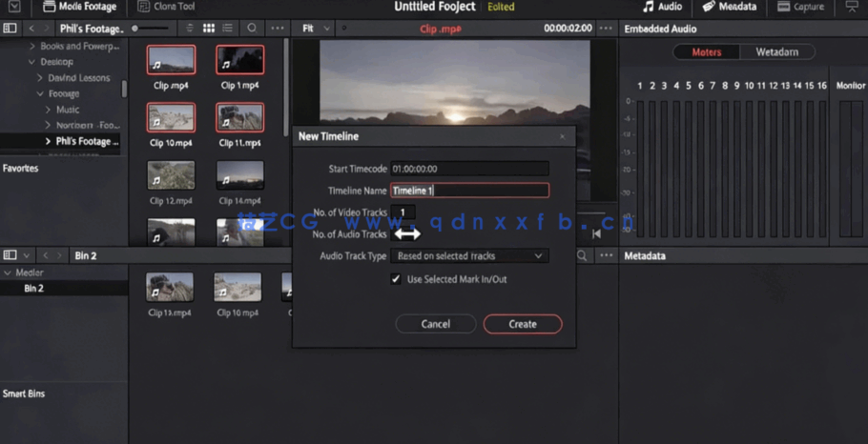The height and width of the screenshot is (444, 868).
Task: Open media pool options three-dot menu
Action: click(x=607, y=255)
